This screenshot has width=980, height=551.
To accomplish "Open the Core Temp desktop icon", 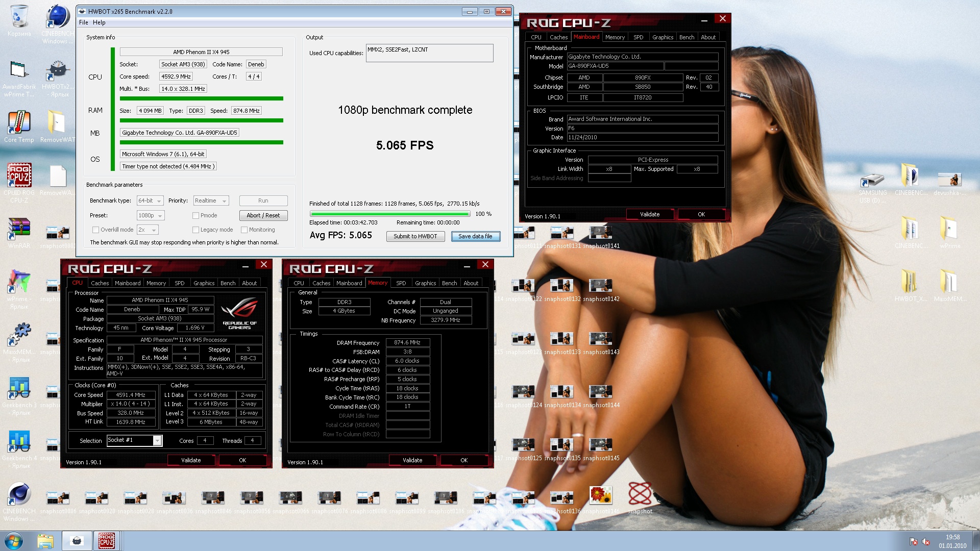I will (x=19, y=127).
